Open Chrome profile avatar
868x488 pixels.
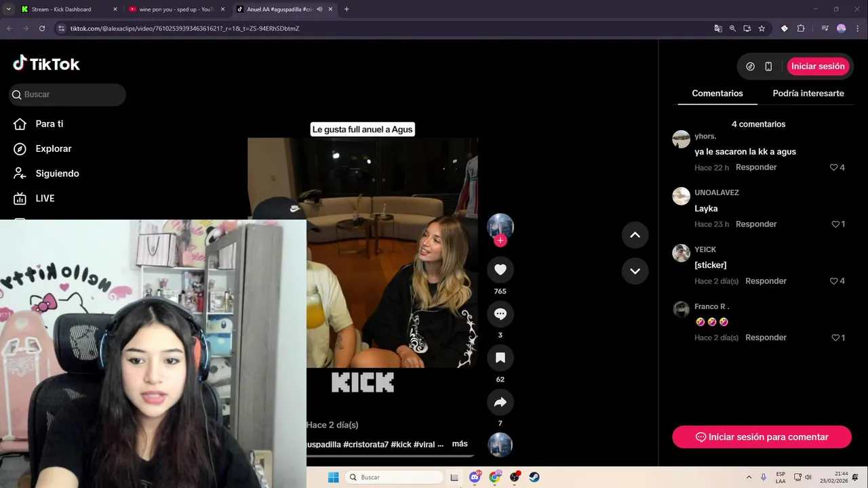(842, 28)
